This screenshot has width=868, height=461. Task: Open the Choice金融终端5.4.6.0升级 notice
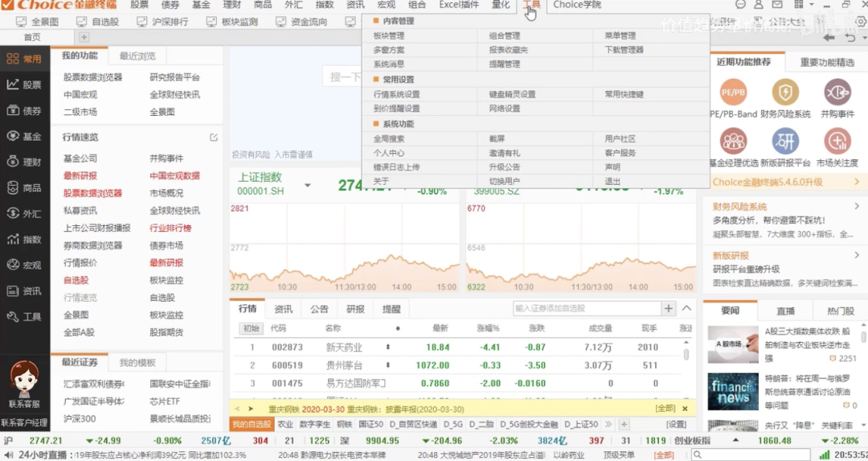[785, 182]
